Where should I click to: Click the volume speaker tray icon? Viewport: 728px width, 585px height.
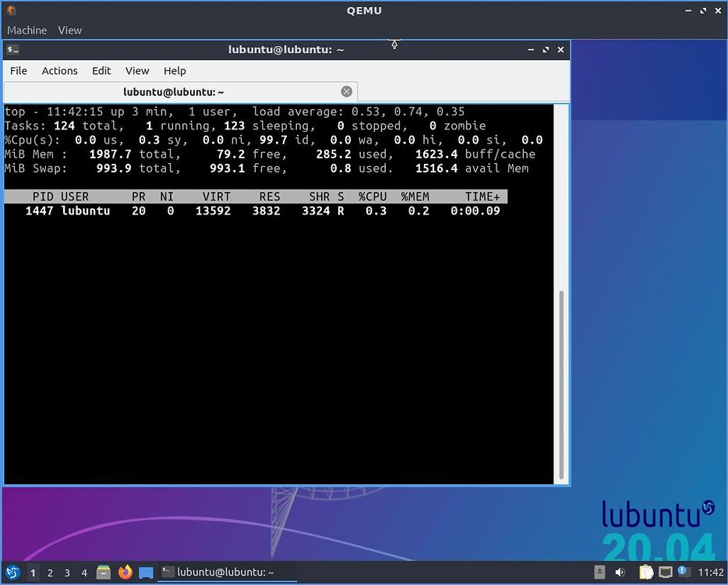(x=620, y=572)
